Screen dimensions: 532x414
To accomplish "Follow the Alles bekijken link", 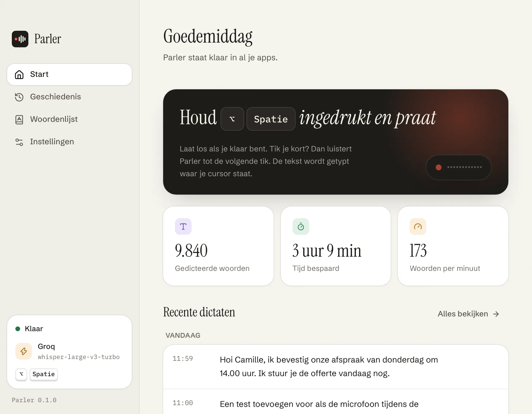I will tap(468, 314).
